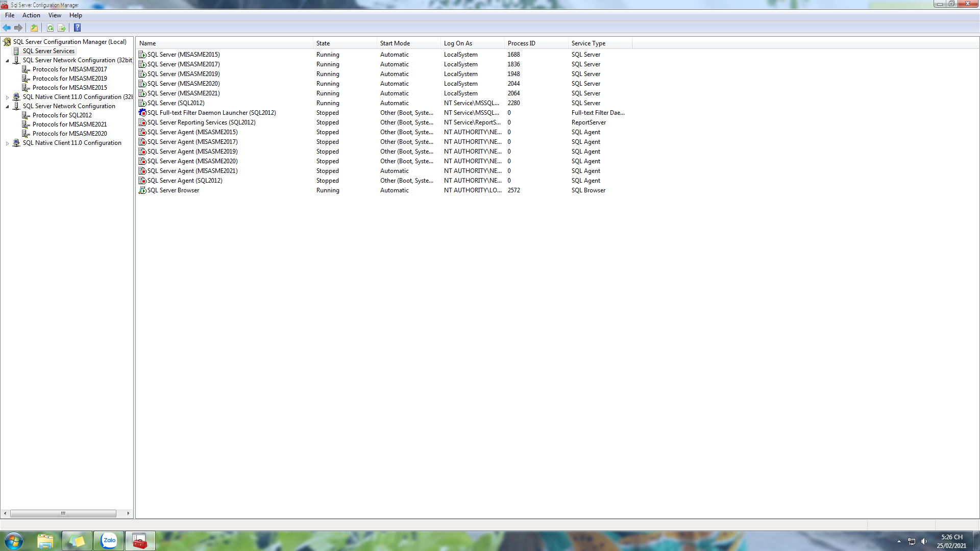This screenshot has width=980, height=551.
Task: Click the 'Automatic' start mode of Agent MISASME2021
Action: pos(395,171)
